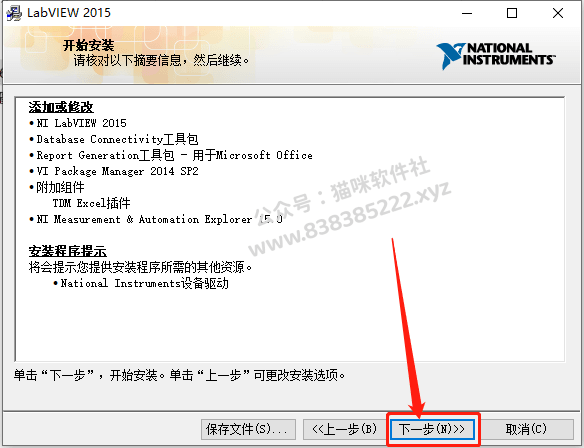Go back with the <<上一步(B) button
Screen dimensions: 584x448
tap(344, 429)
